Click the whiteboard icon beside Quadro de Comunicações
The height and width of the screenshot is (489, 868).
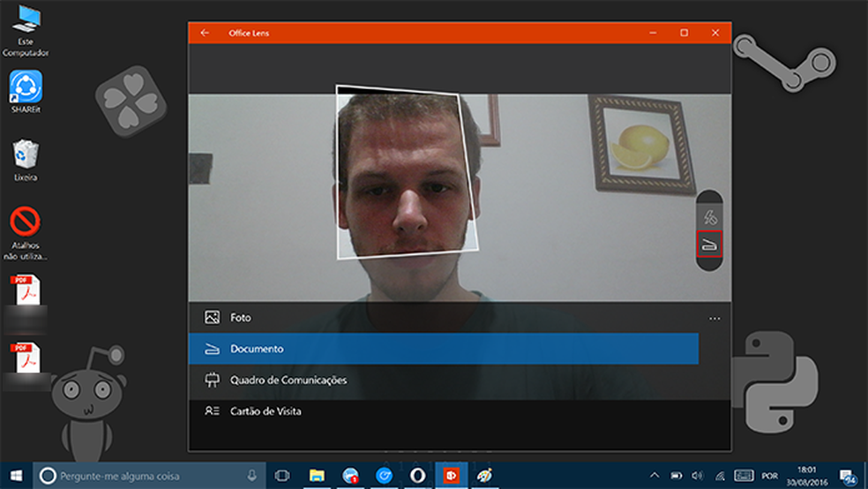click(x=212, y=380)
